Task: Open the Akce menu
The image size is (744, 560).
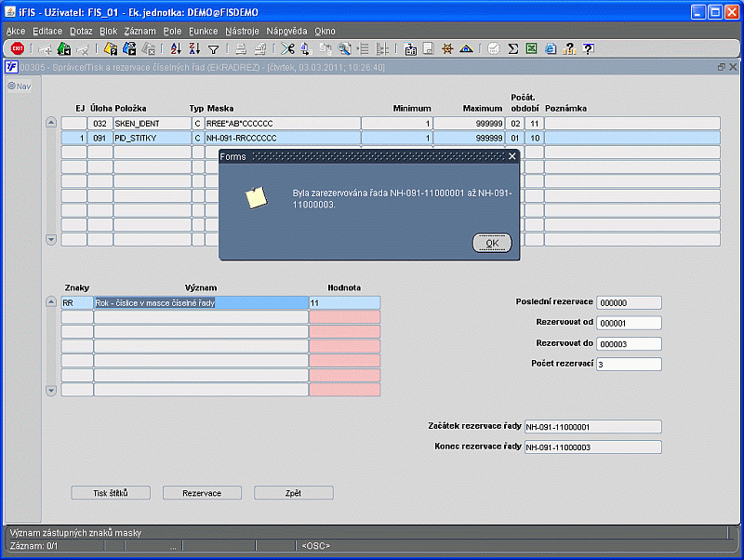Action: point(16,32)
